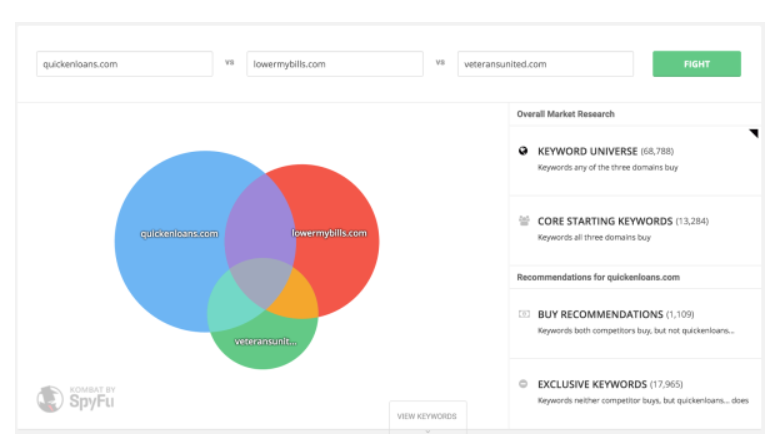
Task: Click the orange overlap region of the Venn diagram
Action: tap(299, 299)
